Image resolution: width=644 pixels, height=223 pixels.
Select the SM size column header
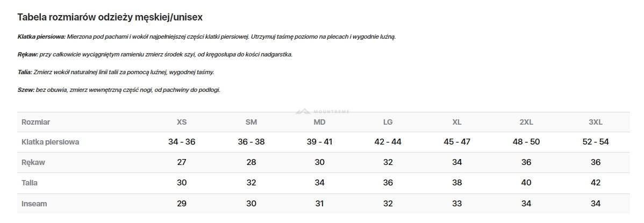coord(251,122)
